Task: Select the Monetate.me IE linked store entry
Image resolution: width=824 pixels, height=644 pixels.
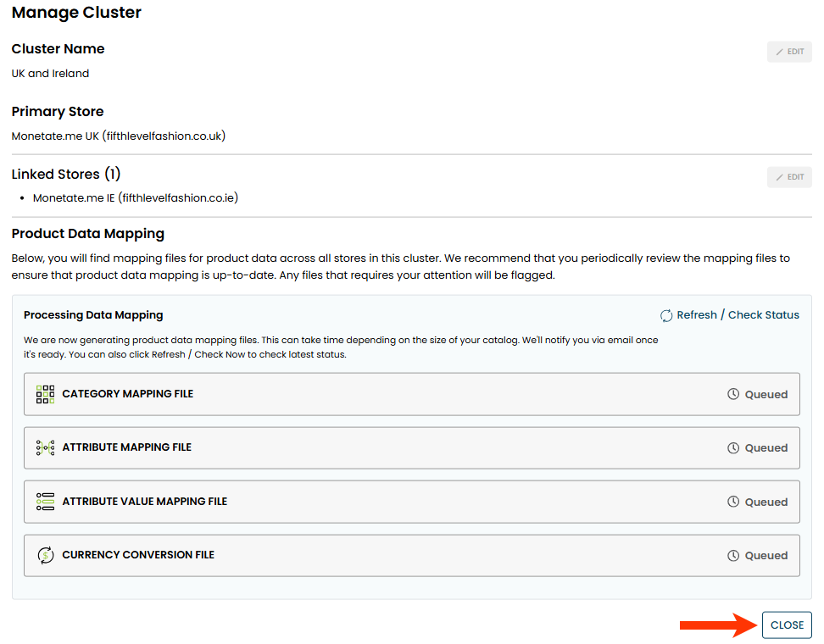Action: 136,198
